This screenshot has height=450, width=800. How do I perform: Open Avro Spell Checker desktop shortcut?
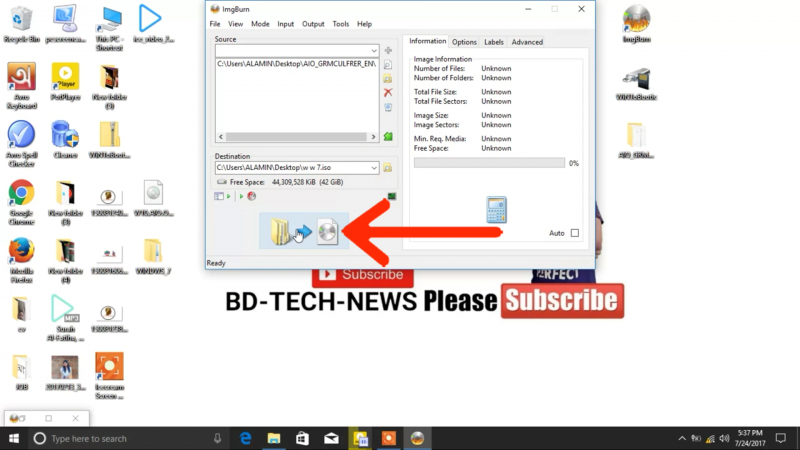click(x=21, y=144)
